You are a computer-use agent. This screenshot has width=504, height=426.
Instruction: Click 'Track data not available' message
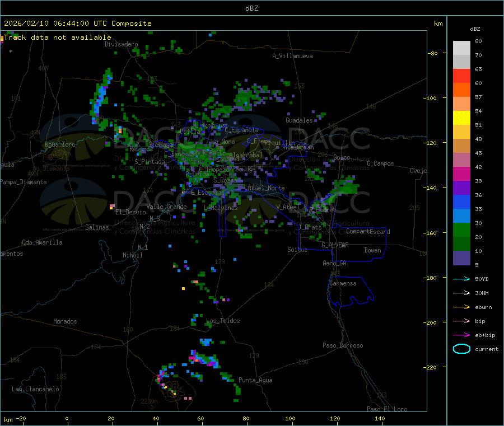(x=58, y=38)
